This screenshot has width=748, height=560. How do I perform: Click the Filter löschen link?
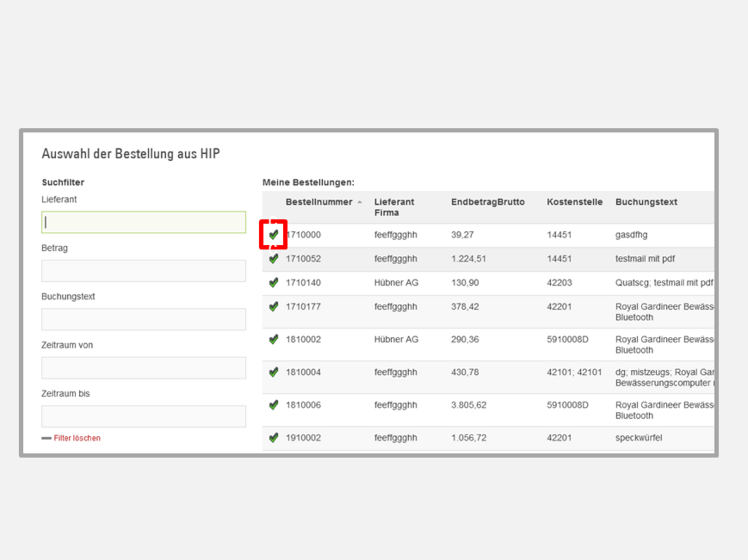(77, 438)
